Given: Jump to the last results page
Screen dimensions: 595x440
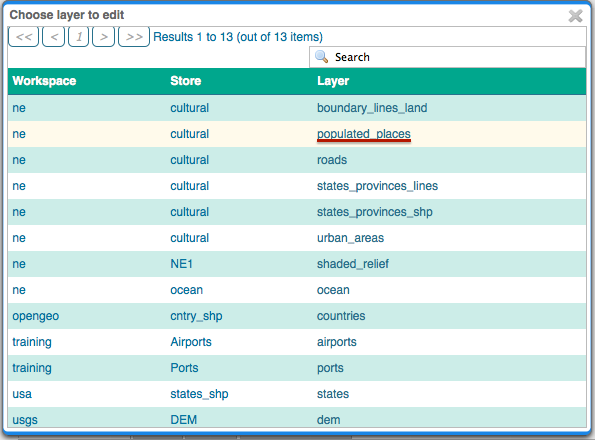Looking at the screenshot, I should point(134,37).
